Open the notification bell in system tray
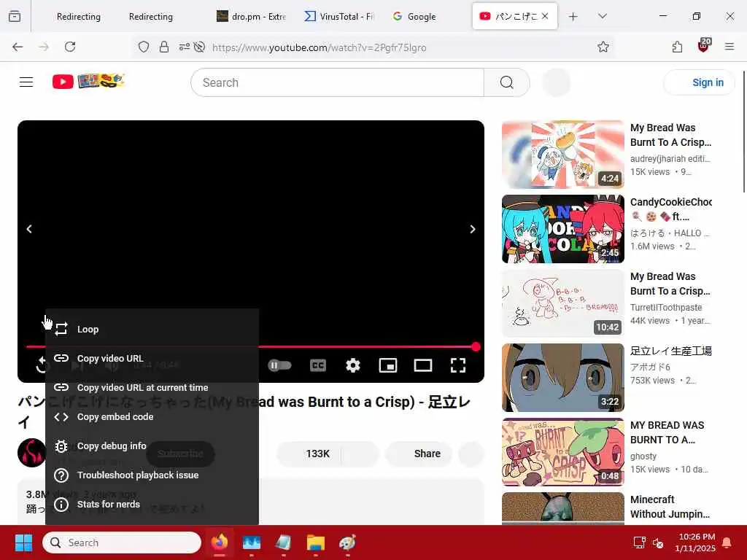Image resolution: width=747 pixels, height=560 pixels. [727, 542]
